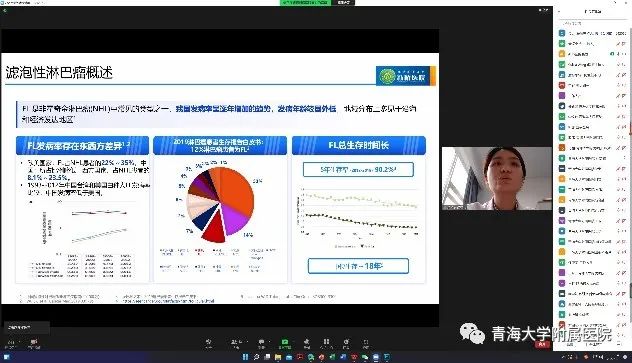Select the speaker's video thumbnail
Image resolution: width=632 pixels, height=363 pixels.
point(497,178)
